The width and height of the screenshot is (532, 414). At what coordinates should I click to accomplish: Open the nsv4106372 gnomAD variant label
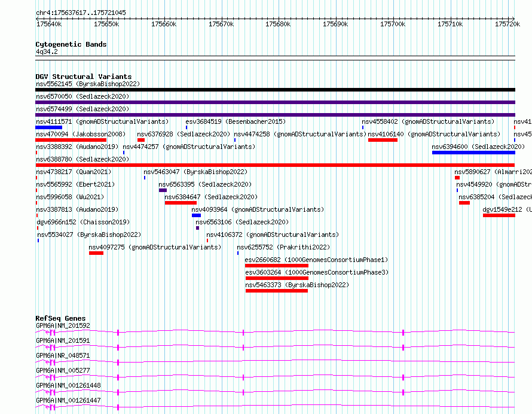click(273, 235)
